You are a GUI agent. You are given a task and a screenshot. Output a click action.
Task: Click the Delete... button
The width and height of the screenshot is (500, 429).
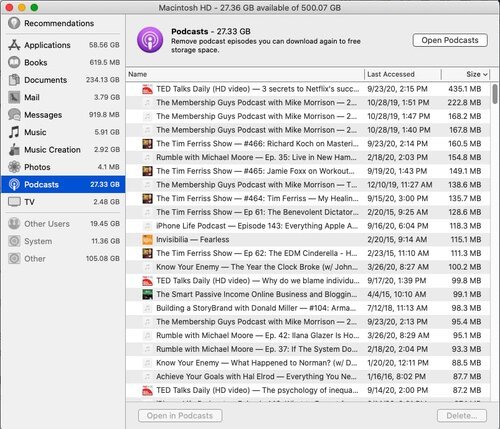pos(462,416)
